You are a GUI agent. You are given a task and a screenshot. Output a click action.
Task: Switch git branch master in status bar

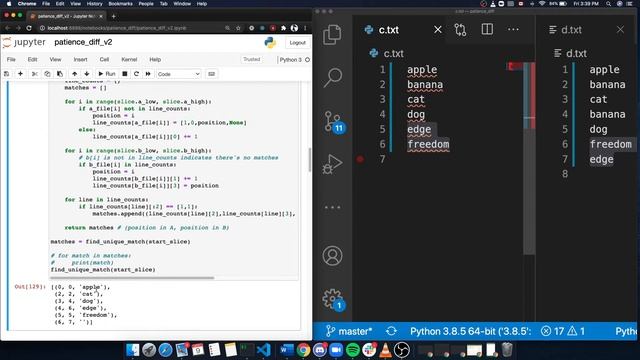tap(349, 331)
